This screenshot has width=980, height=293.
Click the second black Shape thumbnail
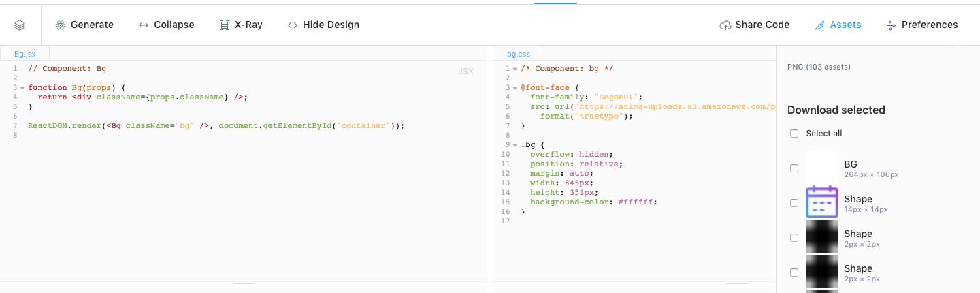(x=821, y=271)
